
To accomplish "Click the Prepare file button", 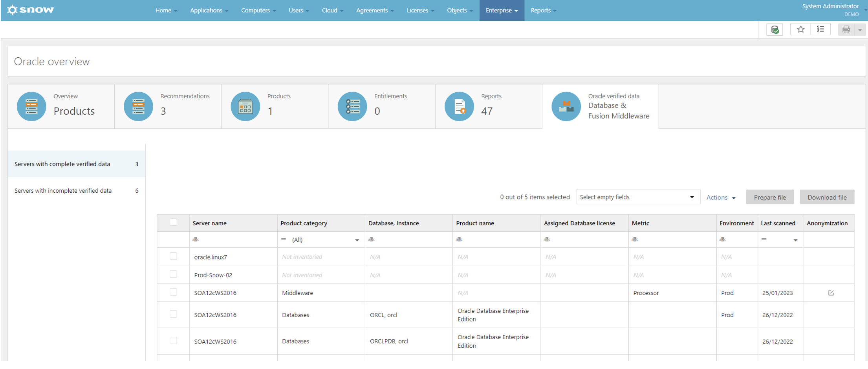I will 770,197.
